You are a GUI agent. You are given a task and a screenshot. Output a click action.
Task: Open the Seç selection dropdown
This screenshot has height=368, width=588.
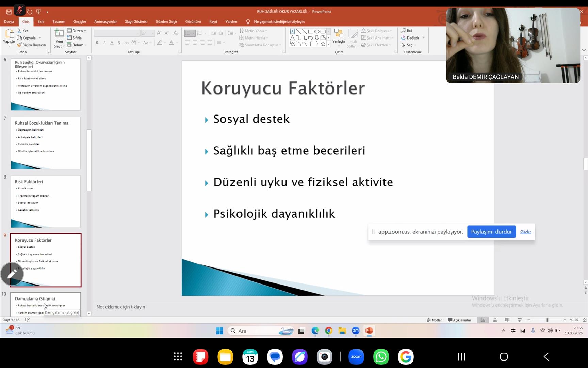coord(409,45)
